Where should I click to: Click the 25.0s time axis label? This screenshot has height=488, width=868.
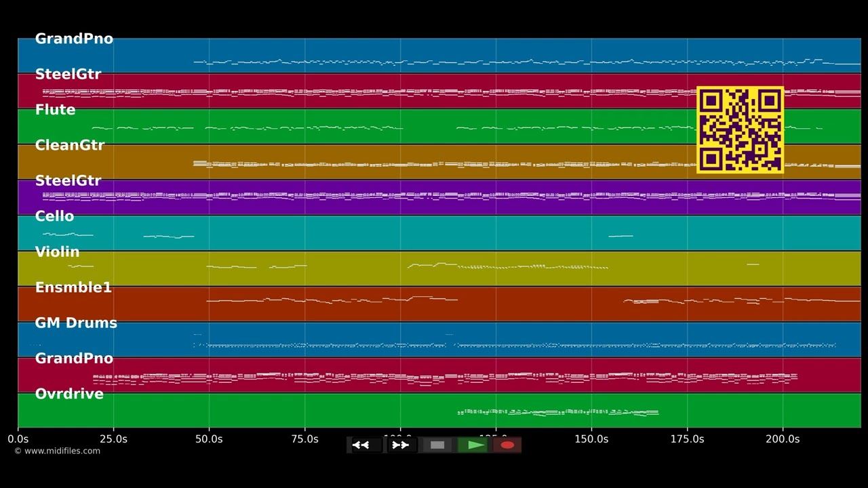113,439
